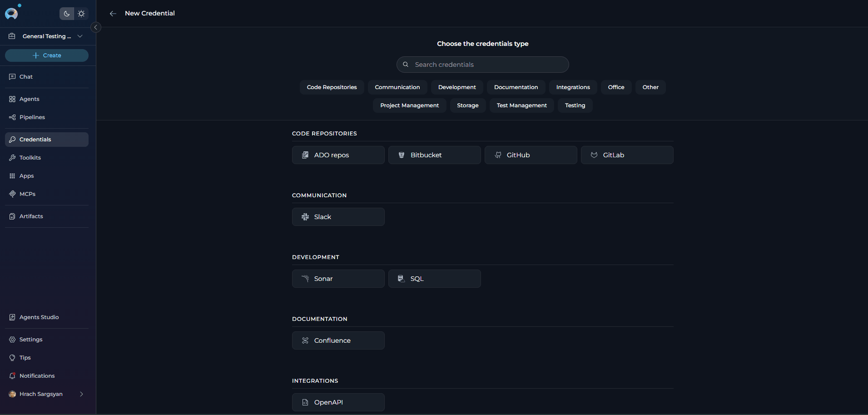The width and height of the screenshot is (868, 415).
Task: Filter by Integrations category
Action: (573, 87)
